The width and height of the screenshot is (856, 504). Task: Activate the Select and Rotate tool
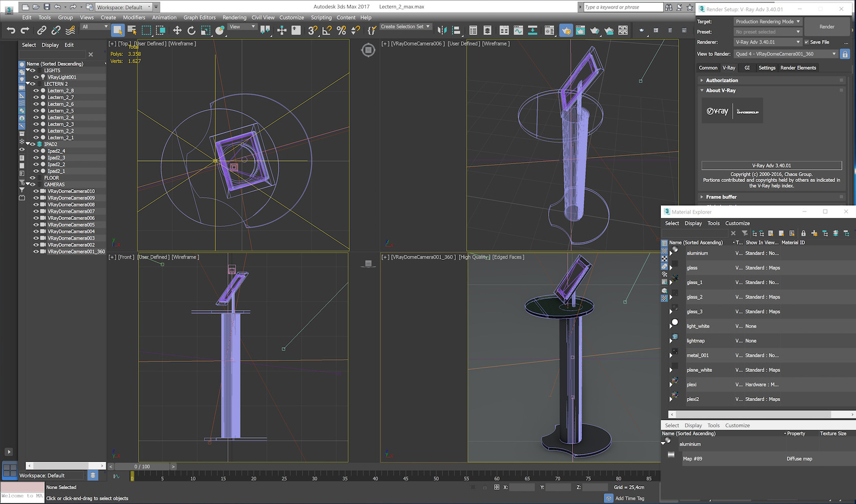click(191, 30)
